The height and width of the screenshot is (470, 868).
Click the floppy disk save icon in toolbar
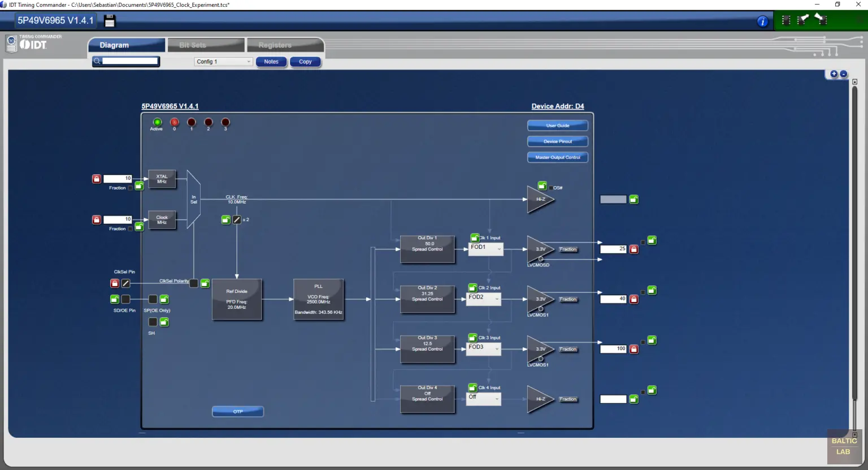(x=110, y=20)
